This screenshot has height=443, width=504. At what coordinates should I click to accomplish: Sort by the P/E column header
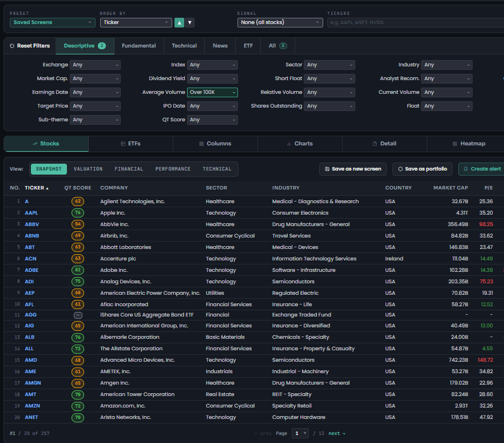489,188
